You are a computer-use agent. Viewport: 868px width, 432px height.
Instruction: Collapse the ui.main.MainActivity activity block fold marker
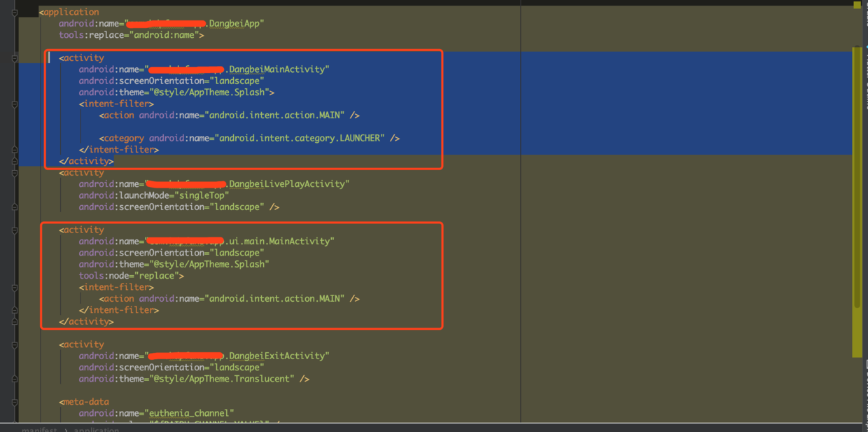point(14,230)
